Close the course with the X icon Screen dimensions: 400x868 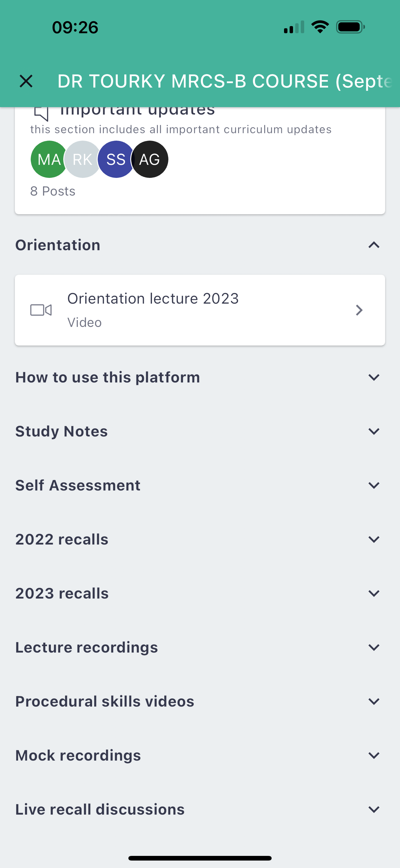(x=26, y=81)
